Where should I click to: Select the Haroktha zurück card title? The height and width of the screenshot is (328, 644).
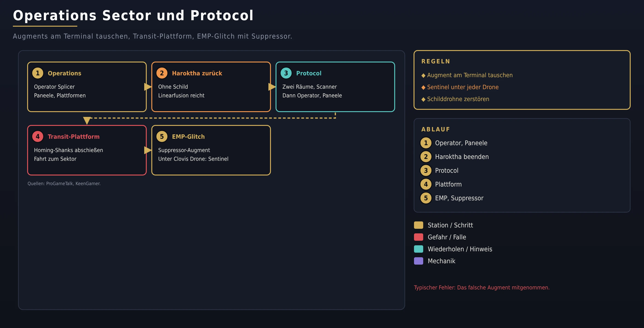(197, 74)
